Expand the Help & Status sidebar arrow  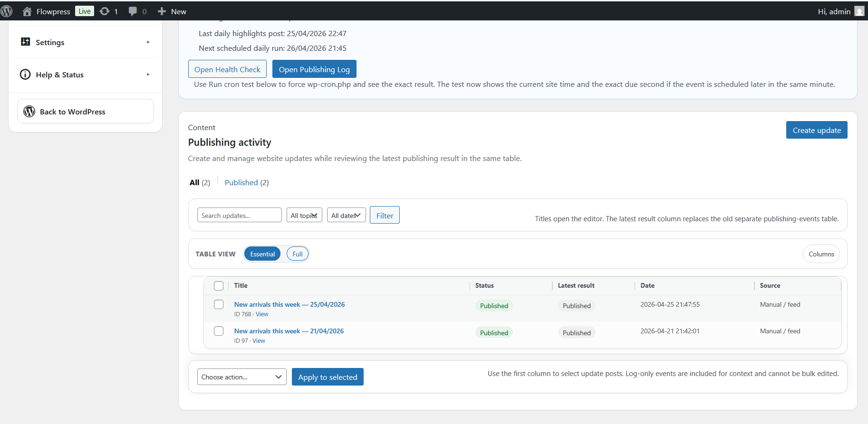point(148,75)
